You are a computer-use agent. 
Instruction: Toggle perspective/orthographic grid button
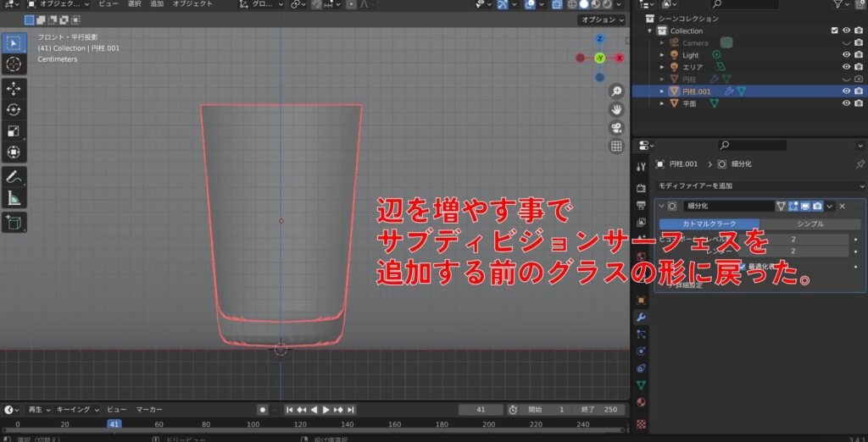point(616,146)
